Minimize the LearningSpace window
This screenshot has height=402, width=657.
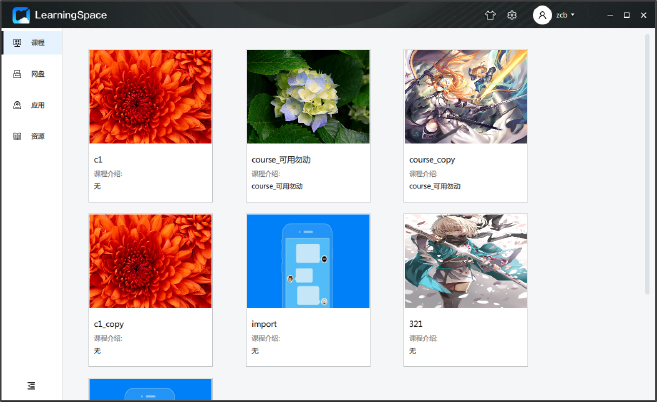tap(610, 15)
